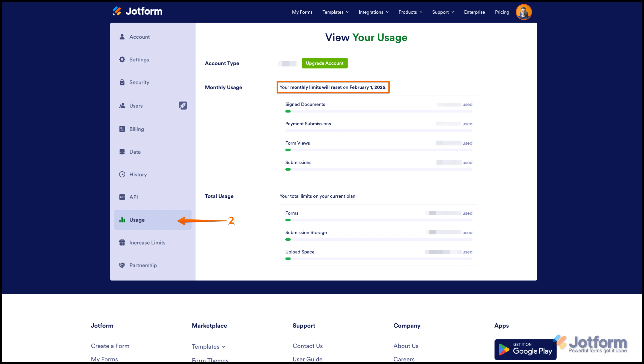Click the Increase Limits gift icon
Image resolution: width=644 pixels, height=364 pixels.
(122, 243)
